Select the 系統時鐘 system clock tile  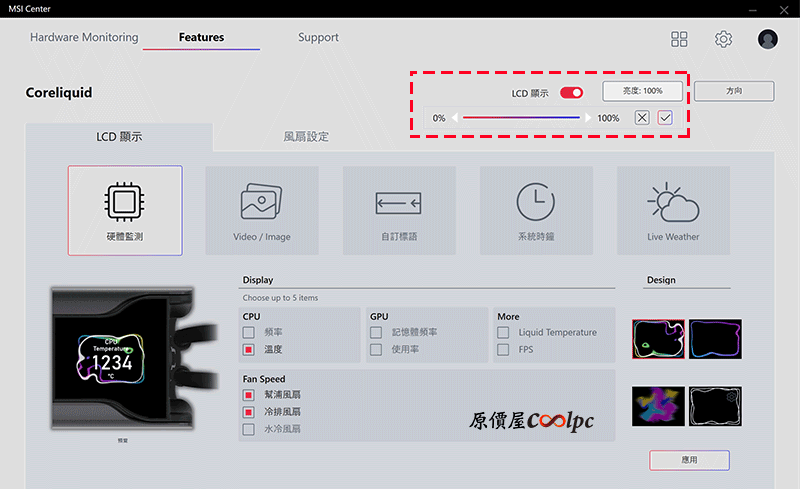(536, 210)
